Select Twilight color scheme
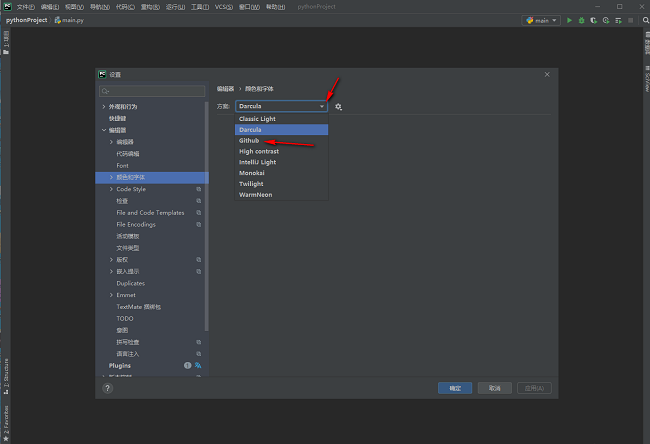The width and height of the screenshot is (650, 444). (x=281, y=184)
